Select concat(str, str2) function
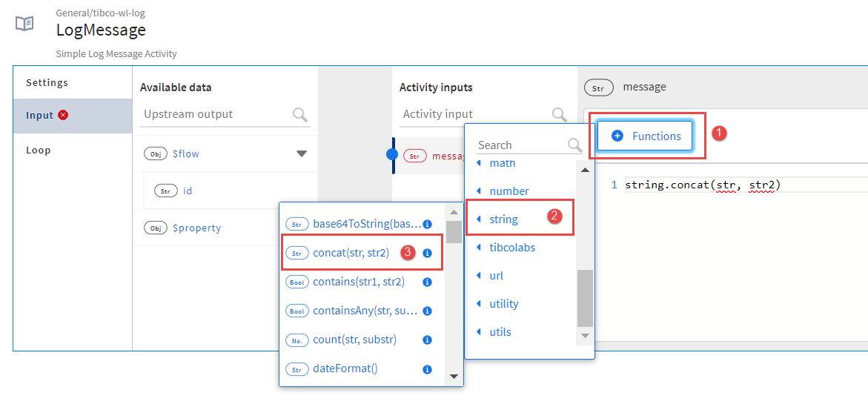 (x=351, y=253)
